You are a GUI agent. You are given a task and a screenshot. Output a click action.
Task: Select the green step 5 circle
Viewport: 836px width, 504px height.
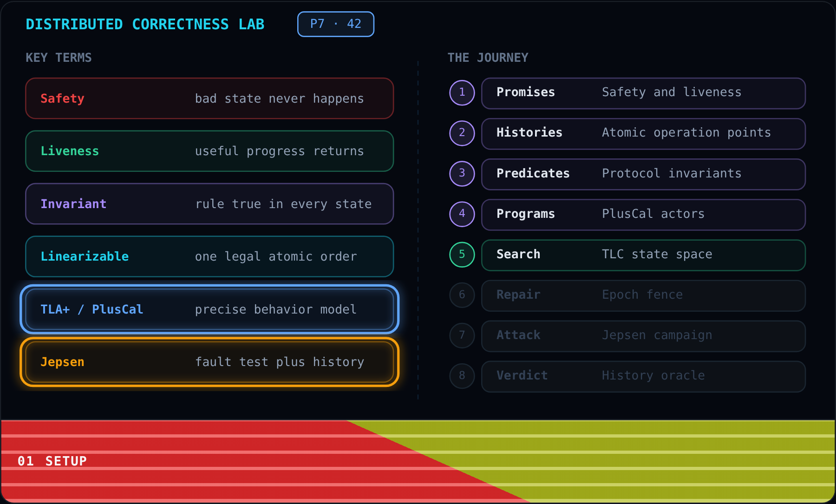click(462, 254)
